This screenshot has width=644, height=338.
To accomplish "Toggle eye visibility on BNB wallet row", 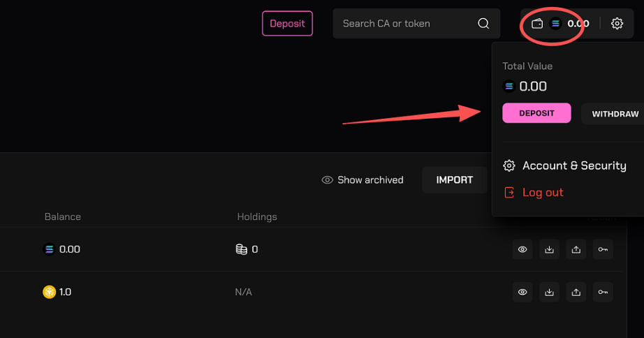I will [522, 292].
